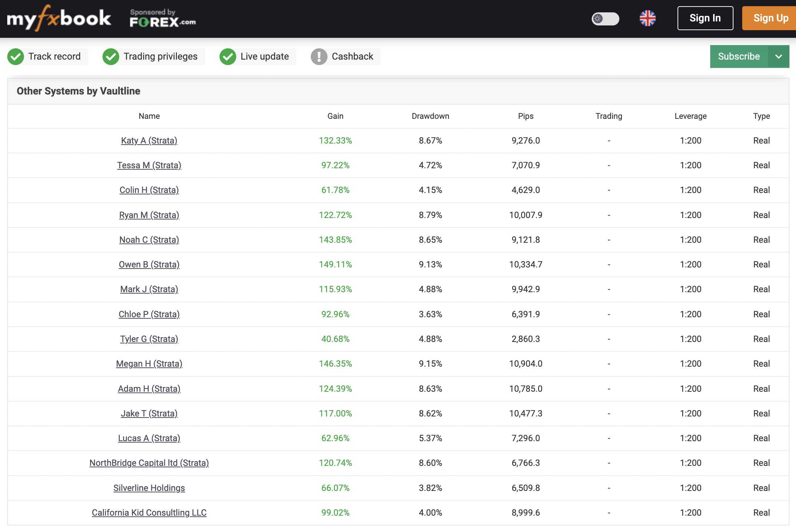The image size is (796, 532).
Task: Open Owen B (Strata) system link
Action: pos(149,265)
